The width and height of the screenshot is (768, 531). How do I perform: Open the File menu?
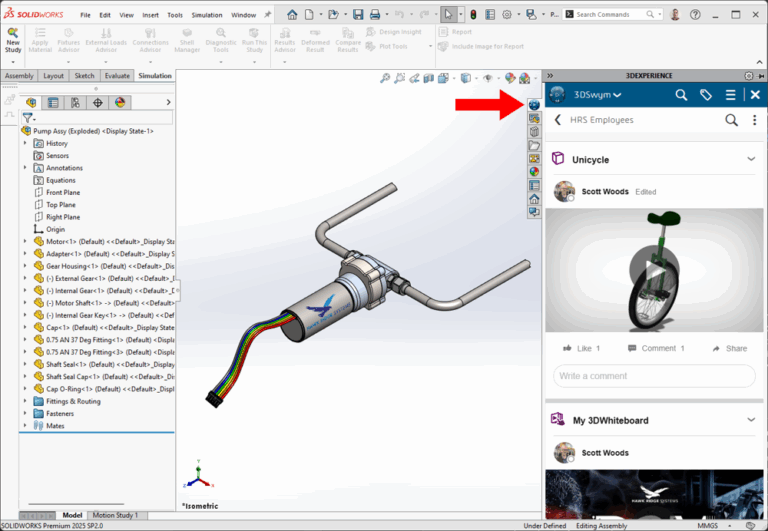click(85, 15)
